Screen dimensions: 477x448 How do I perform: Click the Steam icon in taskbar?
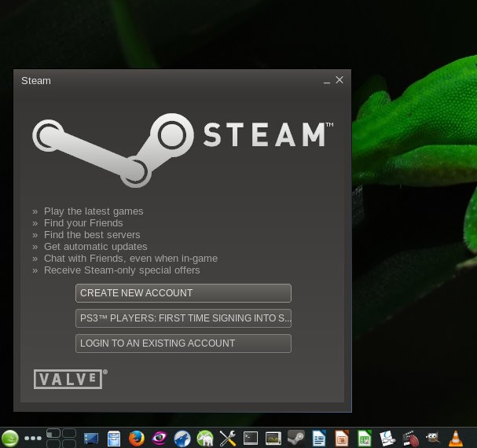click(x=296, y=439)
